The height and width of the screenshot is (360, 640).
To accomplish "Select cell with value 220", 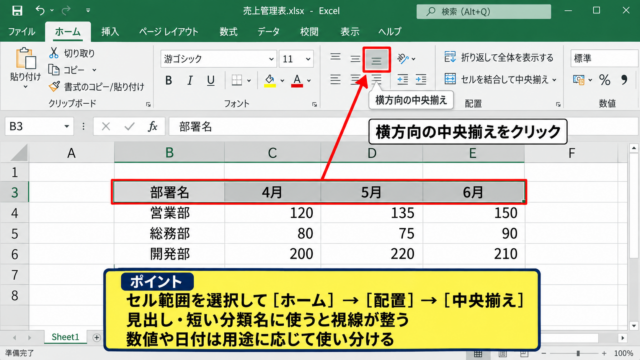I will coord(371,254).
